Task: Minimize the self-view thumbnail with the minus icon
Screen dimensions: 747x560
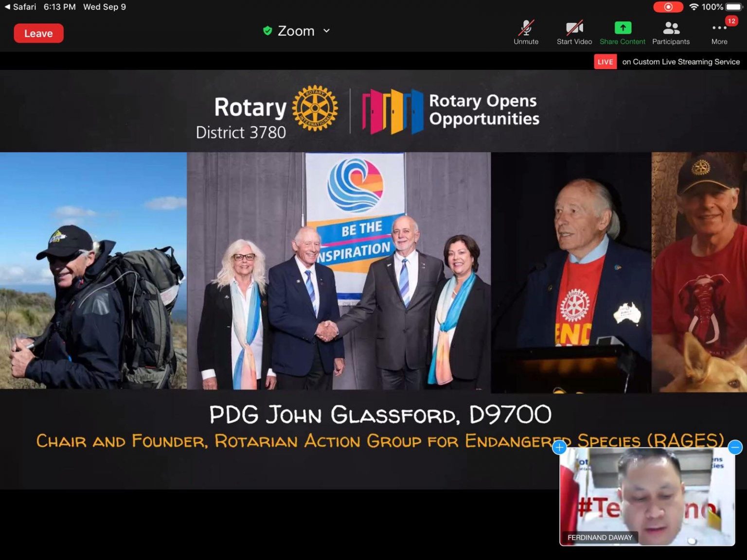Action: point(735,447)
